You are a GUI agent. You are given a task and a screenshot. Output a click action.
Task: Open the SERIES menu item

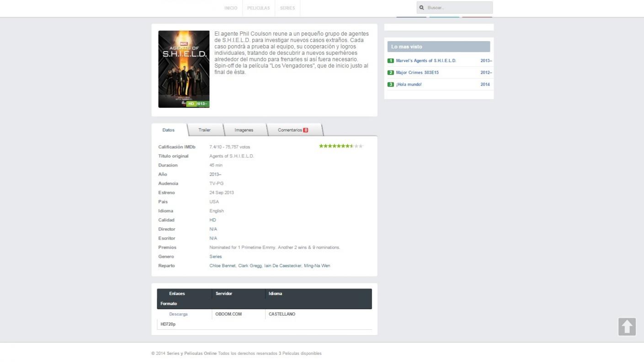pyautogui.click(x=287, y=8)
